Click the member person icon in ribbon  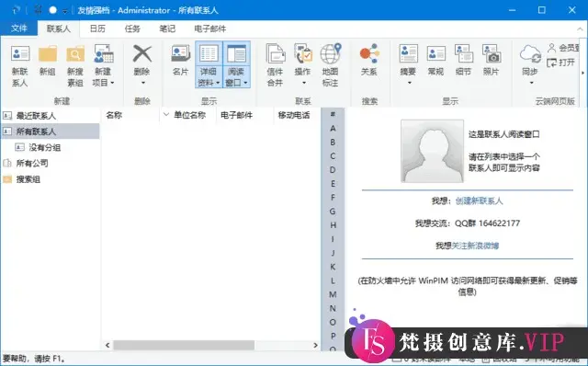(x=551, y=48)
